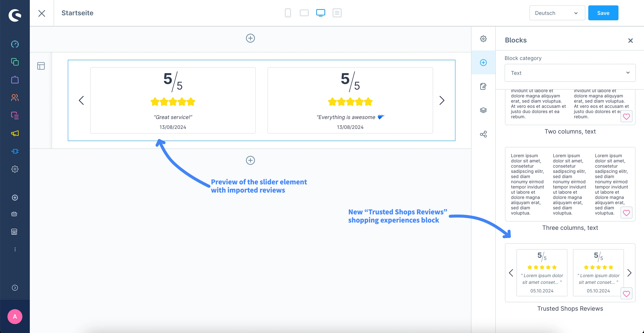The height and width of the screenshot is (333, 644).
Task: Open page settings gear tab
Action: (483, 39)
